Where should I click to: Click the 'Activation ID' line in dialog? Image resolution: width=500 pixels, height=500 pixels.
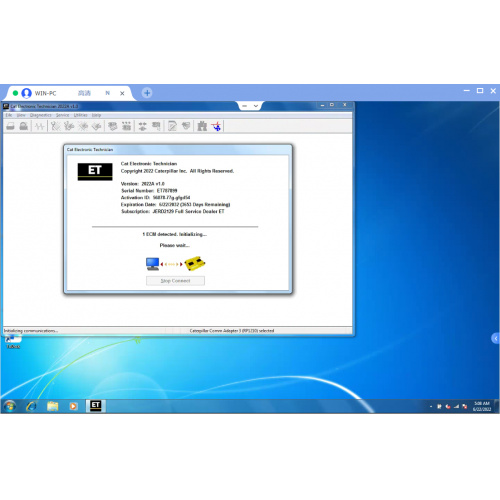pos(155,198)
